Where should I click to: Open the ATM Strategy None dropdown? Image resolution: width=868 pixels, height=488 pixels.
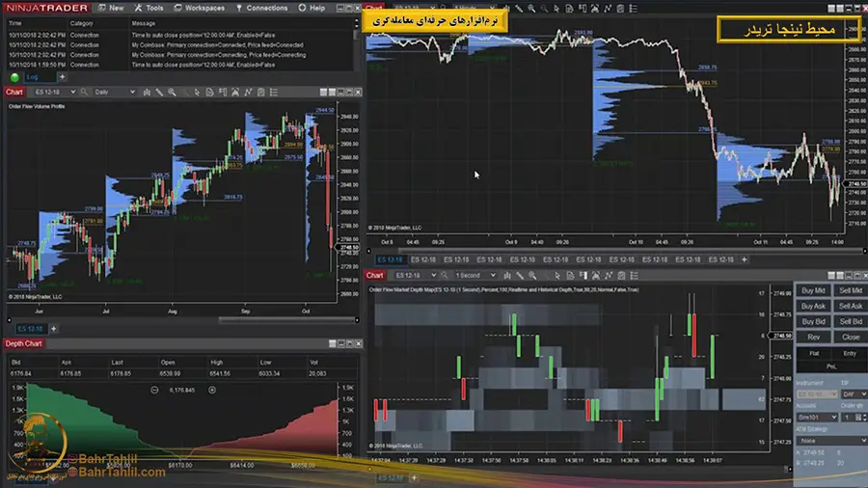pos(831,441)
